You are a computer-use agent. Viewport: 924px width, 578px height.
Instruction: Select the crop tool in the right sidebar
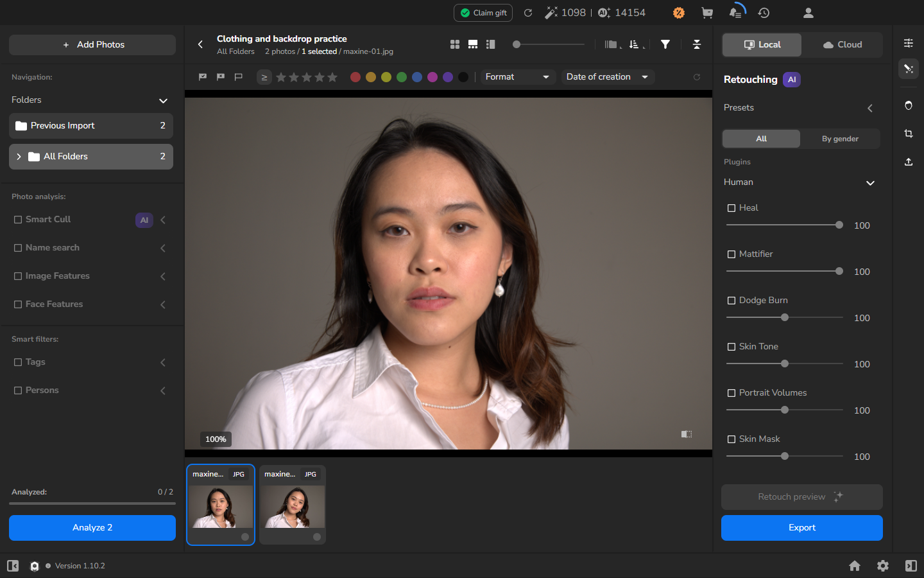click(909, 134)
